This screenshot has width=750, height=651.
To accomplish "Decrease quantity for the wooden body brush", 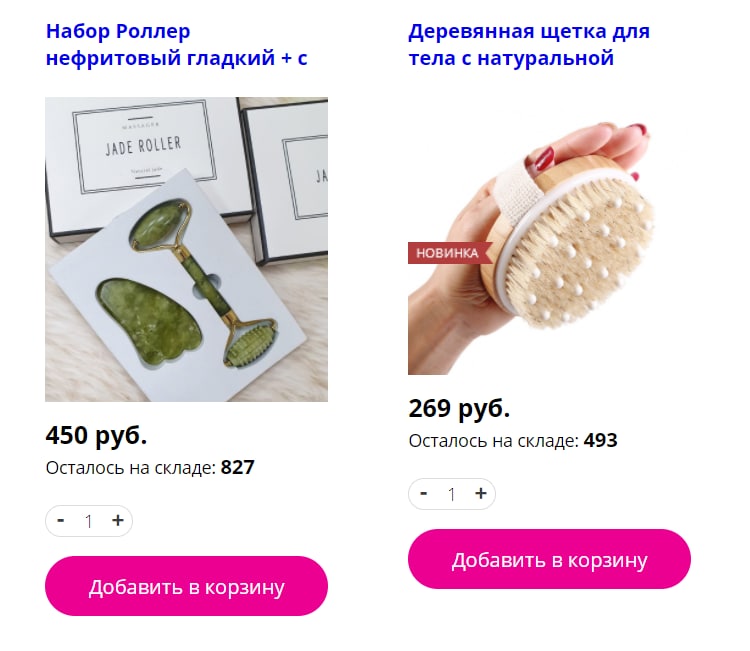I will pos(423,493).
